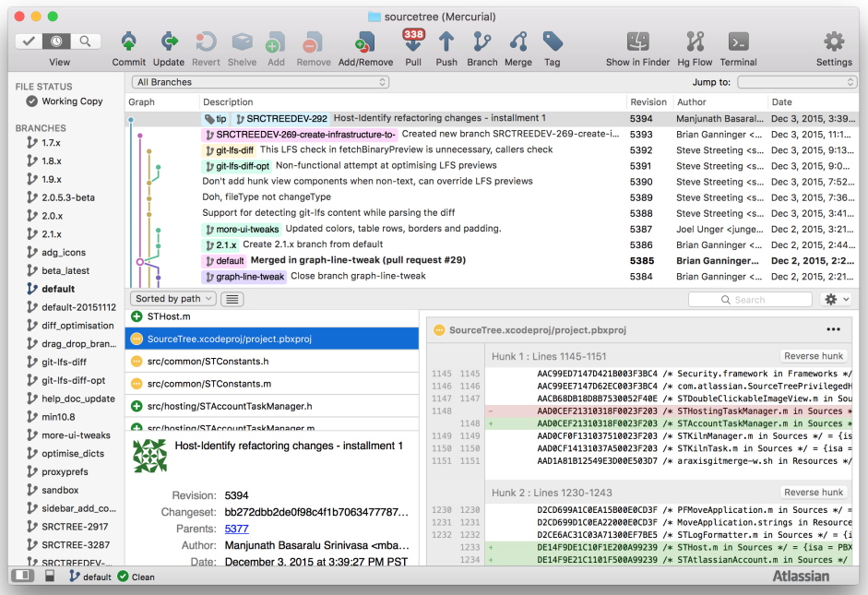
Task: Select the SRCTREE-3287 branch
Action: pos(76,544)
